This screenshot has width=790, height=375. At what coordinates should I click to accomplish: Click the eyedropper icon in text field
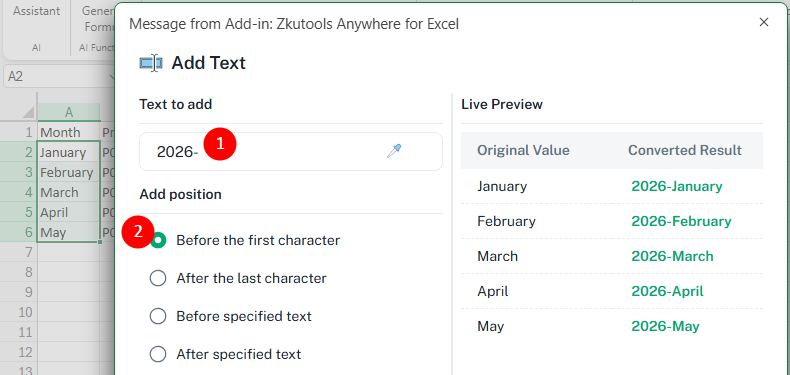coord(394,151)
